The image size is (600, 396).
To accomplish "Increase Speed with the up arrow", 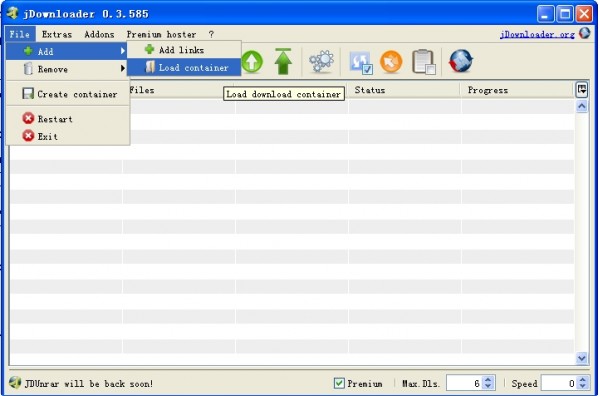I will (582, 380).
